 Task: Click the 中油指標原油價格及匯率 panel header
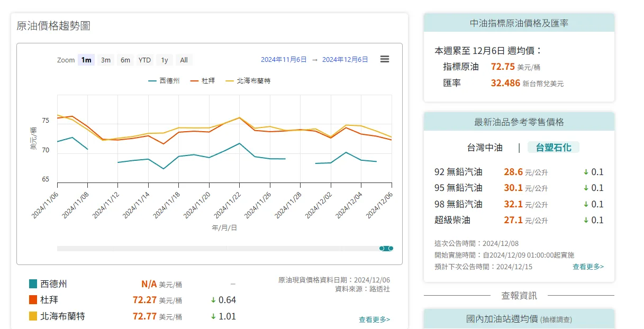tap(519, 23)
